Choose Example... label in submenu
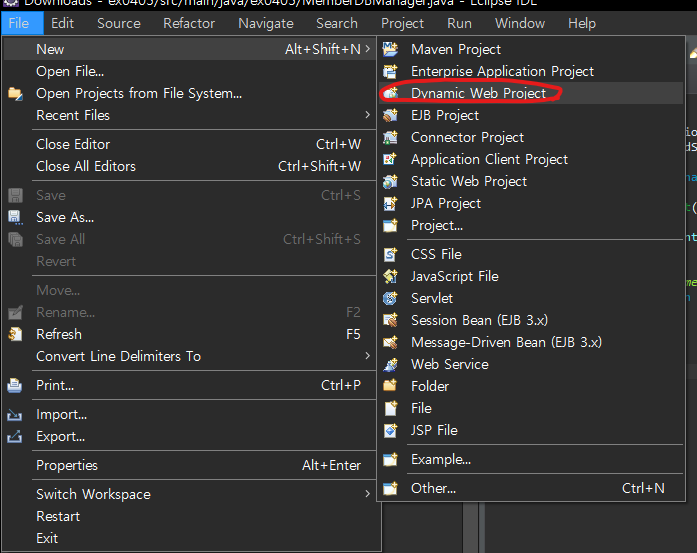Image resolution: width=697 pixels, height=553 pixels. point(441,459)
